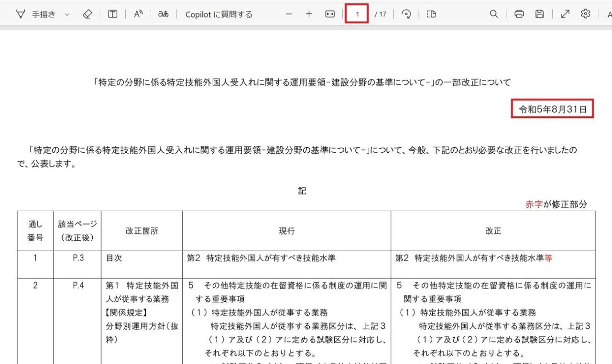Save the PDF with the disk icon
Image resolution: width=612 pixels, height=364 pixels.
coord(539,14)
